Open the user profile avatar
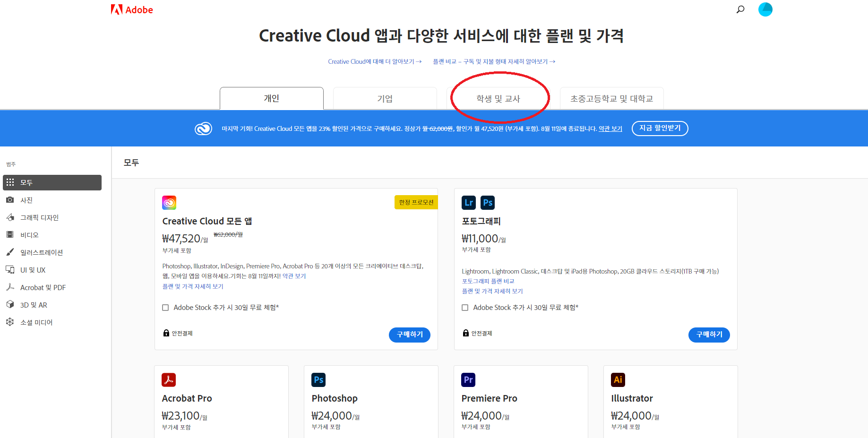The height and width of the screenshot is (438, 868). point(765,9)
